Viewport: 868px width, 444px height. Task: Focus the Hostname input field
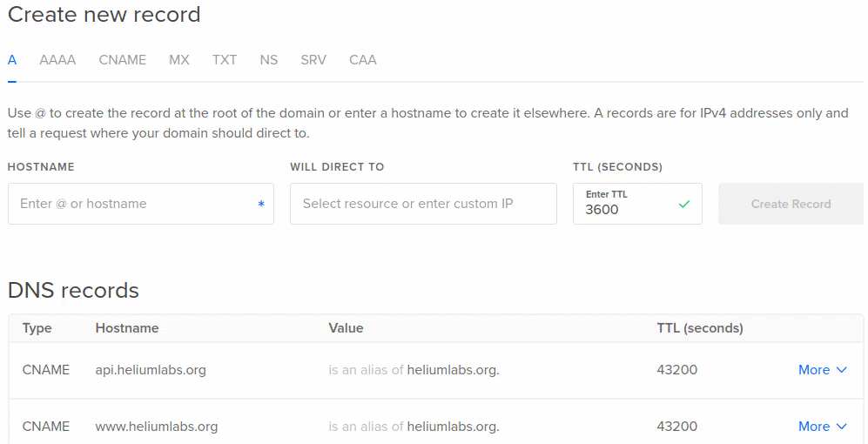click(x=141, y=204)
